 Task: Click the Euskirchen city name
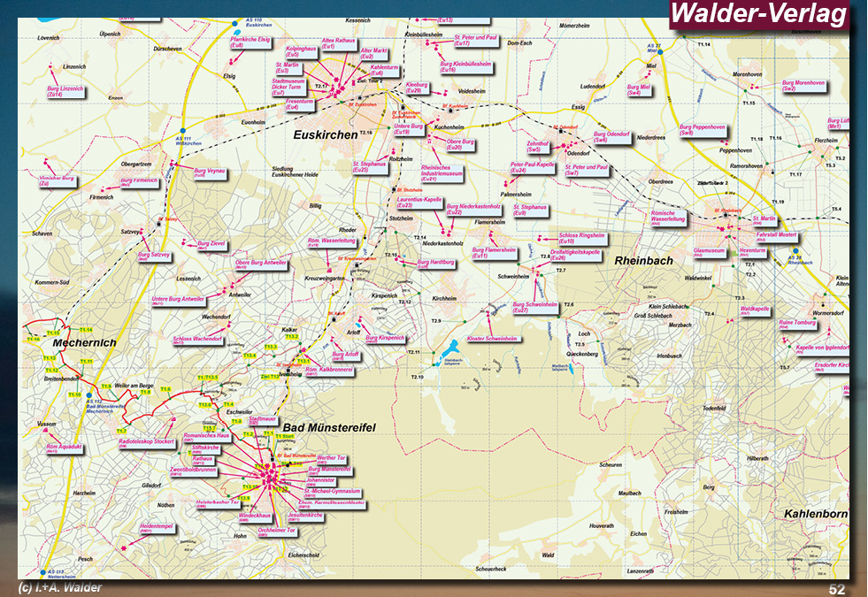(x=326, y=135)
